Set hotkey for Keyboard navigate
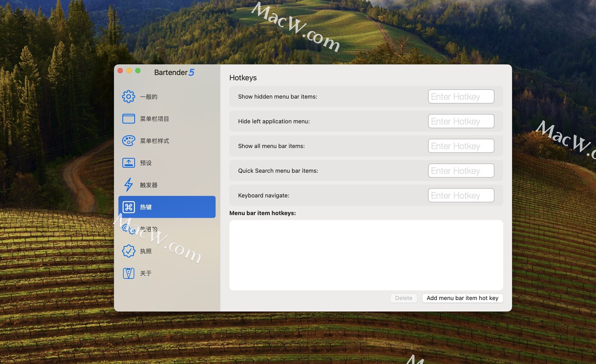The width and height of the screenshot is (596, 364). click(x=461, y=195)
